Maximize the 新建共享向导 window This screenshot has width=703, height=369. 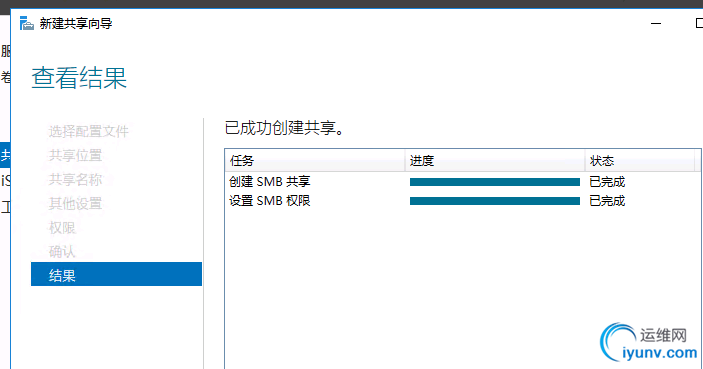pos(699,23)
